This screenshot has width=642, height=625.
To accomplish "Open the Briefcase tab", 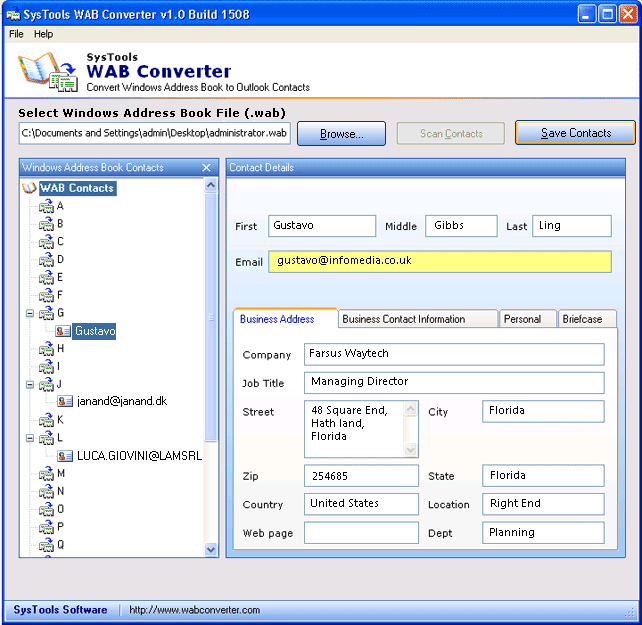I will [x=587, y=319].
